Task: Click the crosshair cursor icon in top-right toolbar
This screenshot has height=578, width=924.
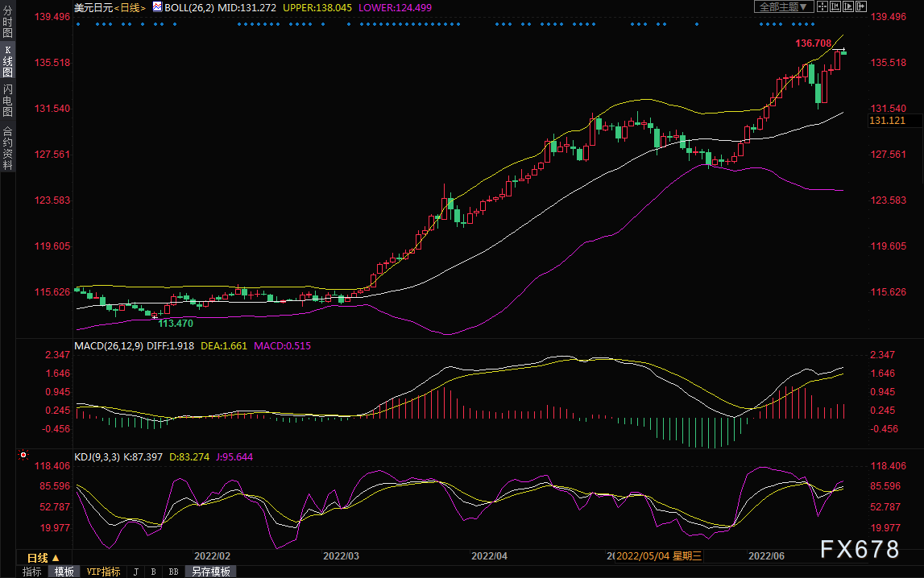Action: (822, 6)
